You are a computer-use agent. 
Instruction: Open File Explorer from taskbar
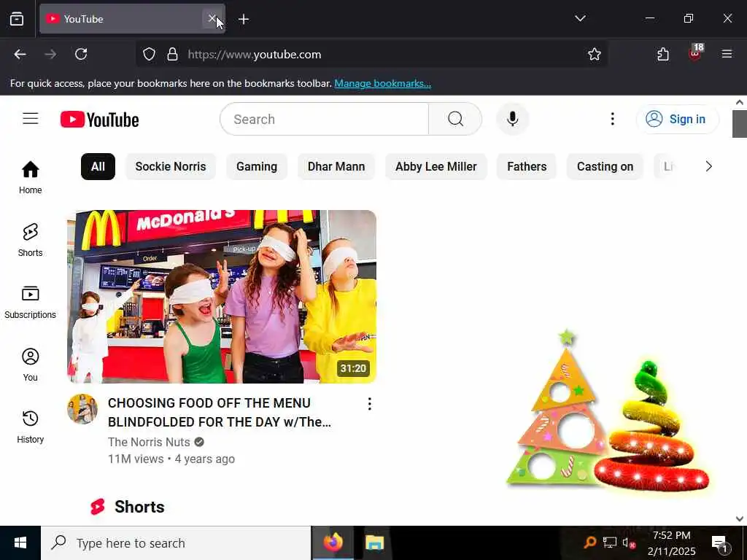pyautogui.click(x=374, y=542)
